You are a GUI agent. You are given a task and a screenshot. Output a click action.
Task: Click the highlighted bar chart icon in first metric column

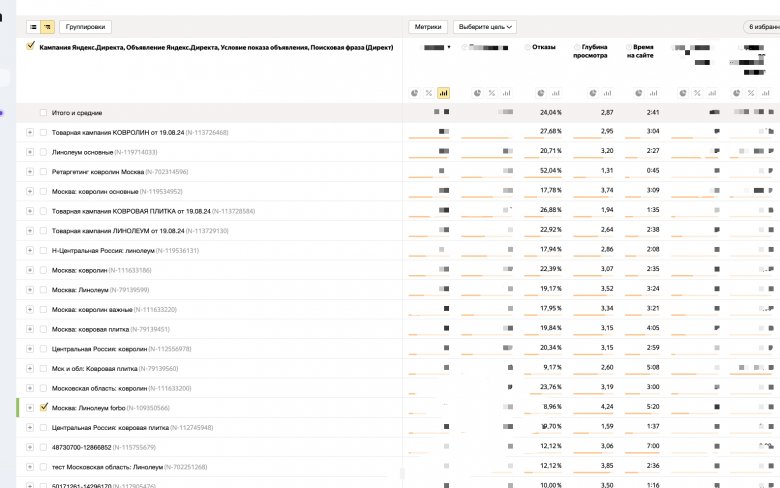coord(443,93)
